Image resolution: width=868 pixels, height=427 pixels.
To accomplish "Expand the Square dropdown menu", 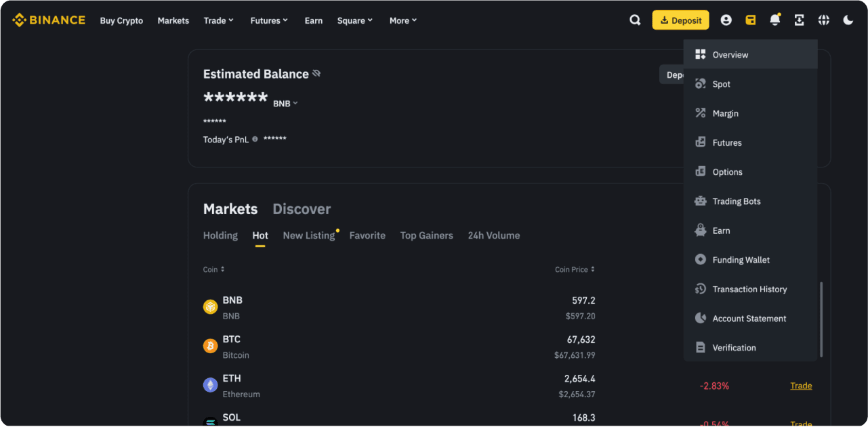I will point(355,20).
